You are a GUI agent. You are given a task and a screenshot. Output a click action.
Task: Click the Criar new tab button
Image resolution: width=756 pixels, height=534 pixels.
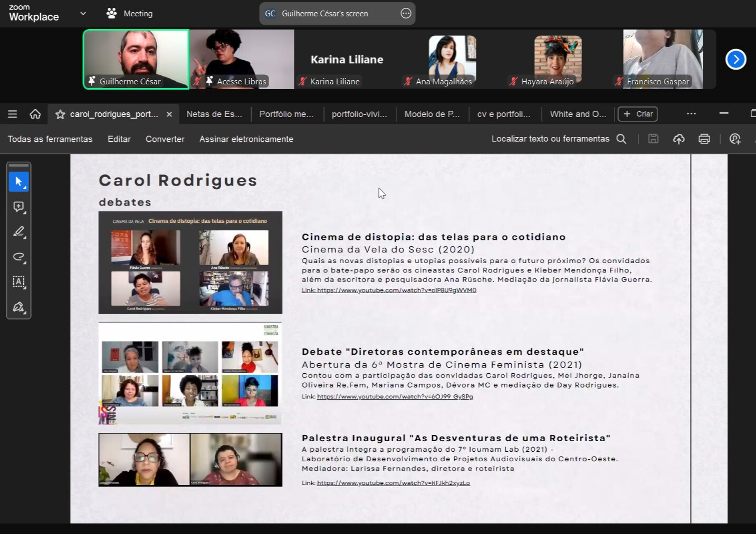pos(638,114)
